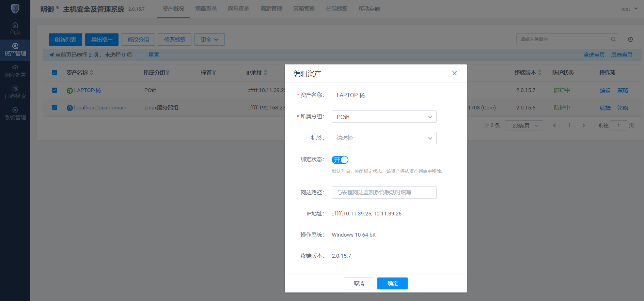
Task: Focus the 前往 page number input
Action: 618,125
